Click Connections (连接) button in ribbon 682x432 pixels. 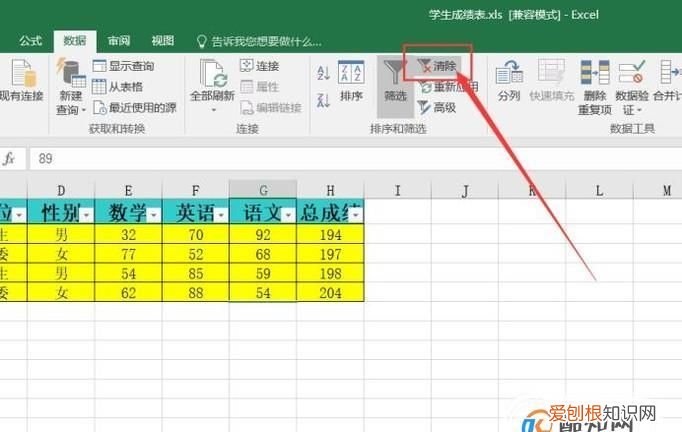point(260,66)
